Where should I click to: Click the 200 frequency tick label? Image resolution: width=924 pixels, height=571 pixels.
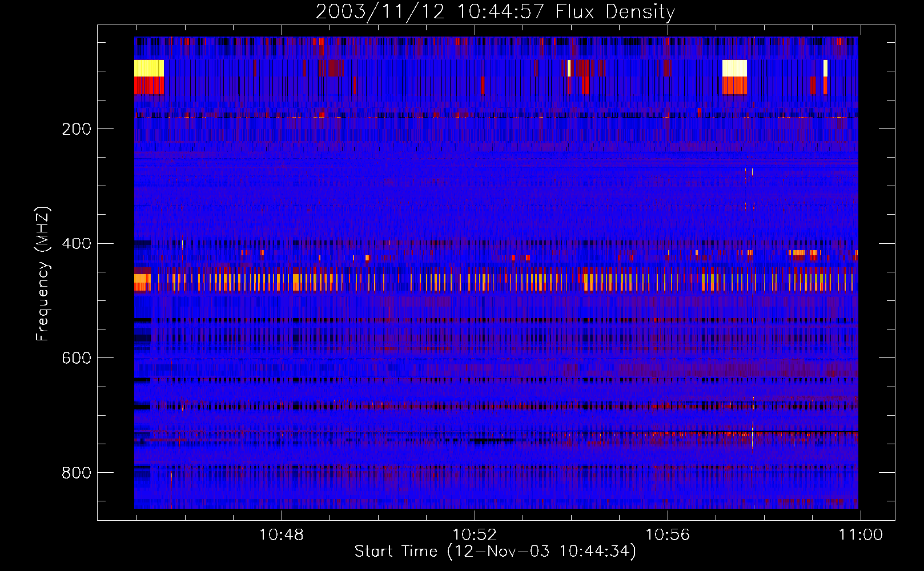point(77,129)
